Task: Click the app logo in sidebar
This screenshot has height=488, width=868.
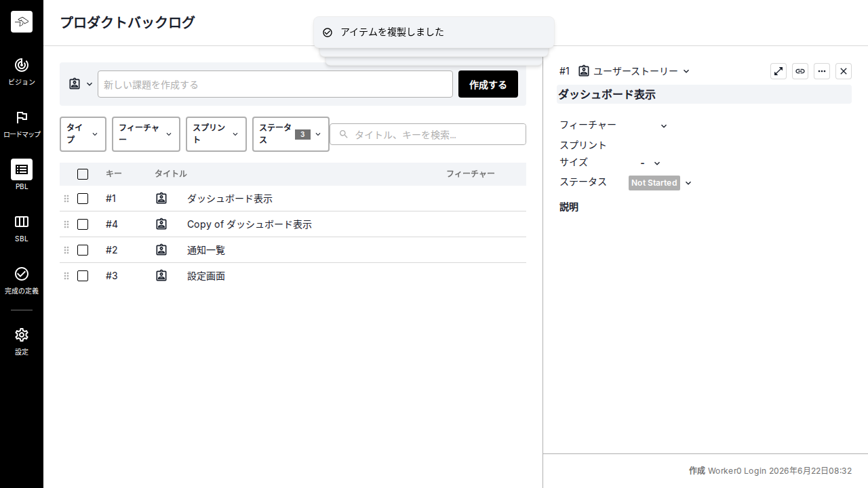Action: pyautogui.click(x=22, y=22)
